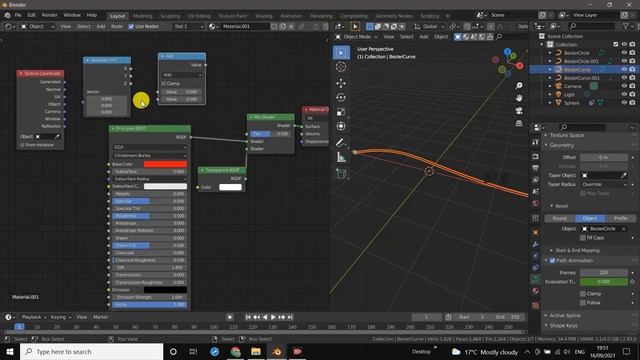Screen dimensions: 640x360
Task: Collapse the Geometry panel
Action: pyautogui.click(x=561, y=145)
